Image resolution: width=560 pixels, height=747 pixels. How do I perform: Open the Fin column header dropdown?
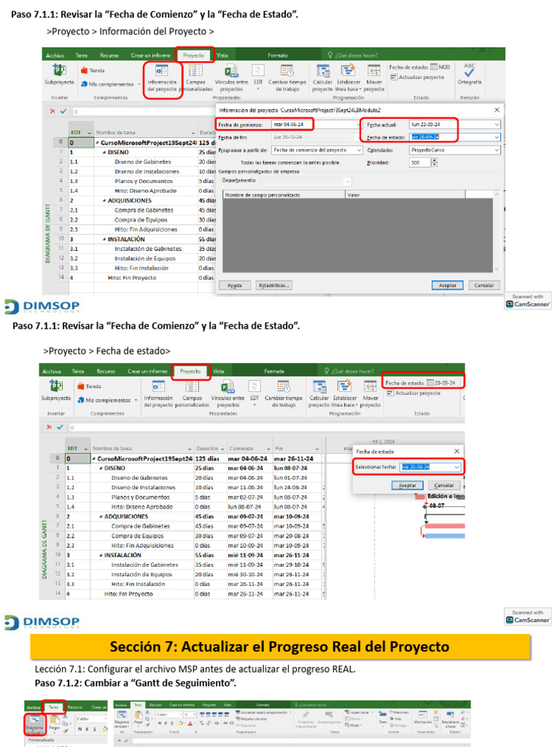[317, 449]
